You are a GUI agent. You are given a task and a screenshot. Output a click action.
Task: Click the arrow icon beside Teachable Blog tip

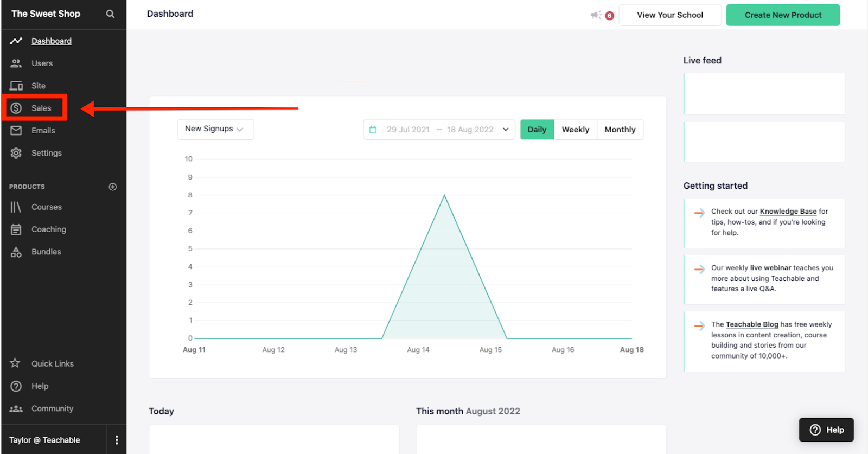tap(699, 325)
